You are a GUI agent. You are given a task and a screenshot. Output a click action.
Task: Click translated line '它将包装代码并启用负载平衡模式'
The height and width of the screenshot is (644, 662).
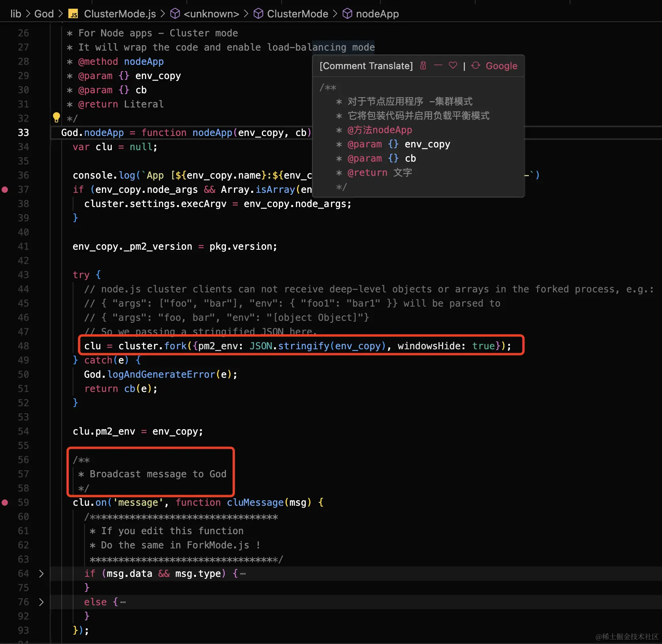pyautogui.click(x=418, y=116)
